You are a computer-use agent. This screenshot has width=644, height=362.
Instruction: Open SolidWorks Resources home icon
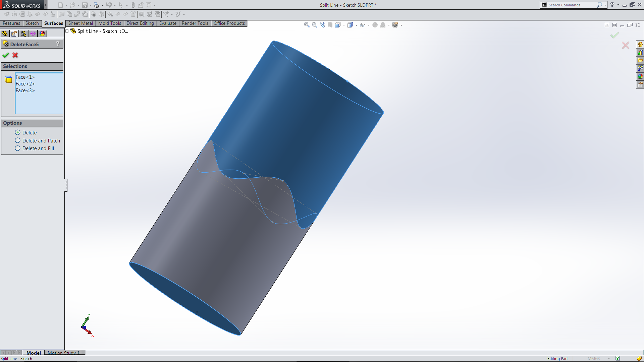click(x=640, y=45)
